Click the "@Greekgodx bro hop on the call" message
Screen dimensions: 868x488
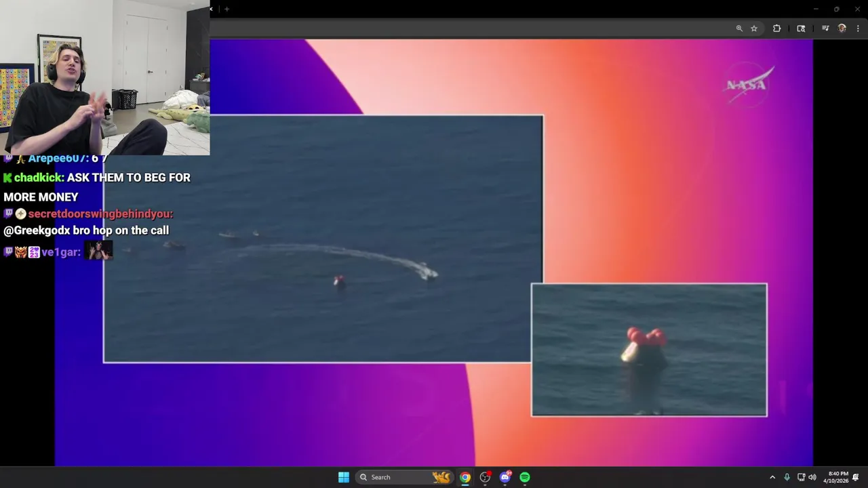86,230
